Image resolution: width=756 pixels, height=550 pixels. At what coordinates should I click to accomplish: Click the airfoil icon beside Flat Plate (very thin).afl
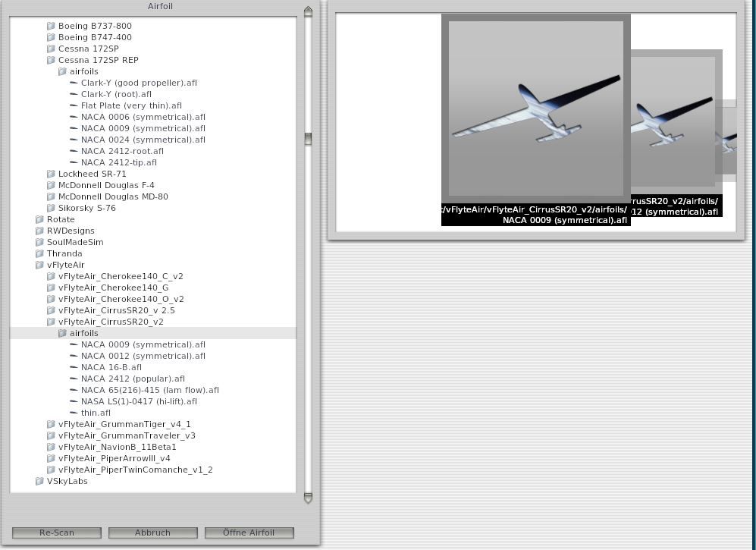point(74,105)
